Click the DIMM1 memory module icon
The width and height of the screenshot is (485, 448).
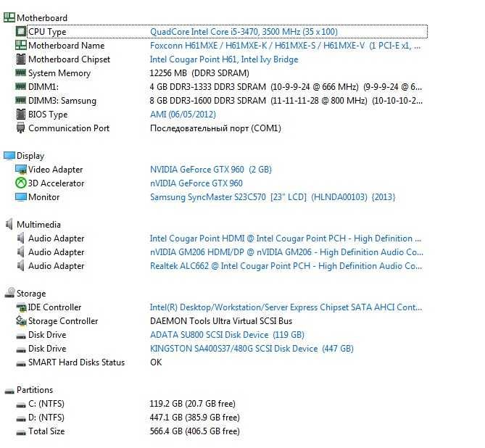click(x=21, y=86)
